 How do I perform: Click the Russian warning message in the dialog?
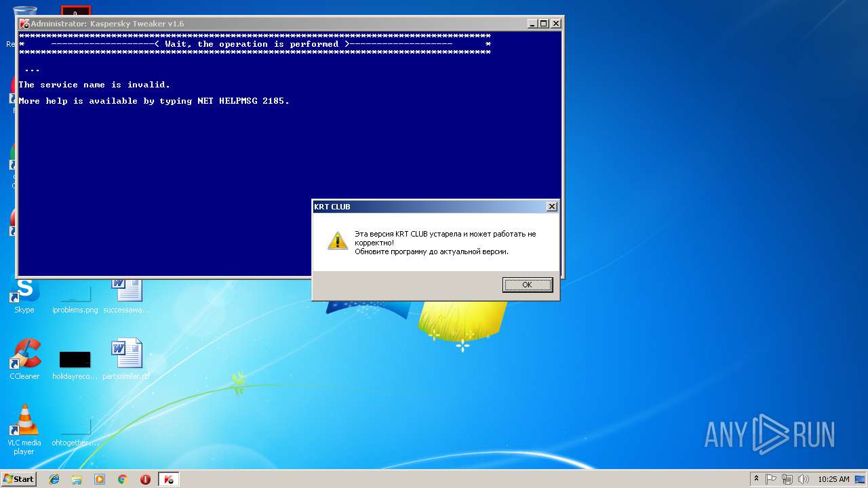pos(445,243)
